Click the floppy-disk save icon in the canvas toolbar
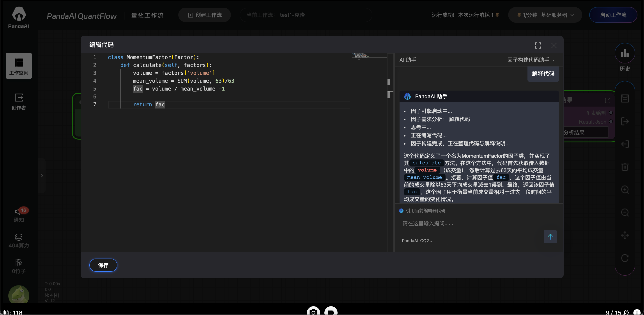 point(625,99)
